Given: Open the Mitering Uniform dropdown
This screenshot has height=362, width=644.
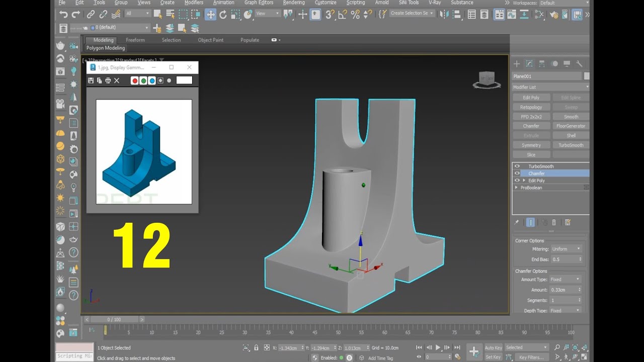Looking at the screenshot, I should pyautogui.click(x=566, y=249).
